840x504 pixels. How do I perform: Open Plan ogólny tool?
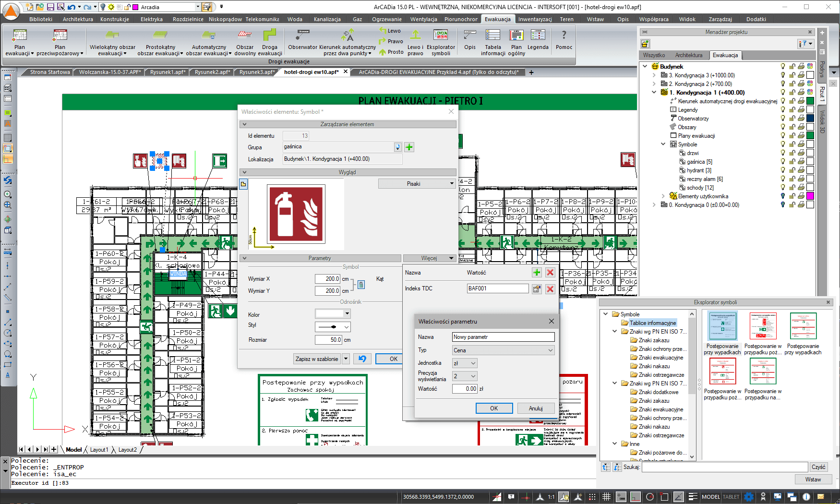click(516, 42)
